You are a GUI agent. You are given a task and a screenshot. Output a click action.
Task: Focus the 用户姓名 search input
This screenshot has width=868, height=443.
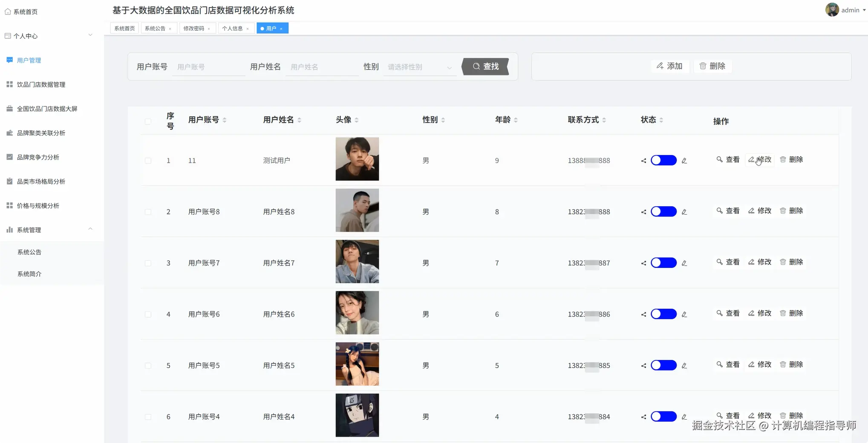coord(322,67)
